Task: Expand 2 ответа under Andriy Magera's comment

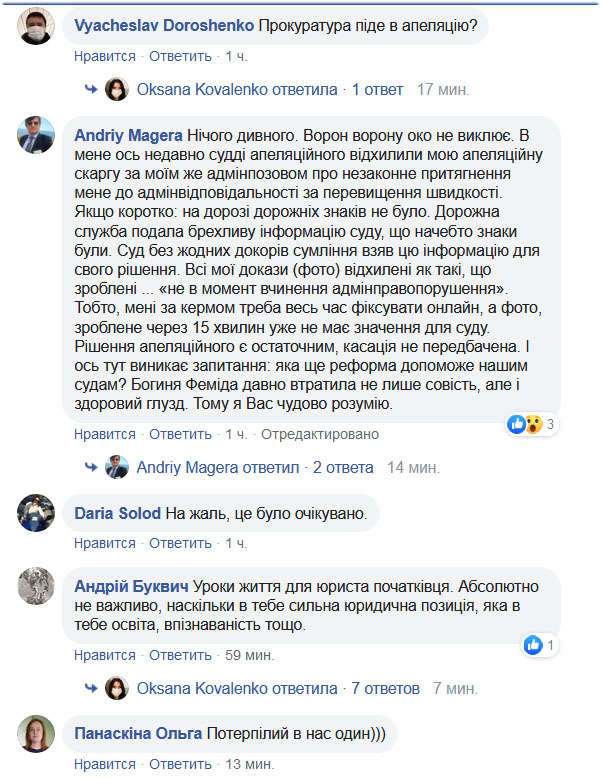Action: pyautogui.click(x=343, y=467)
